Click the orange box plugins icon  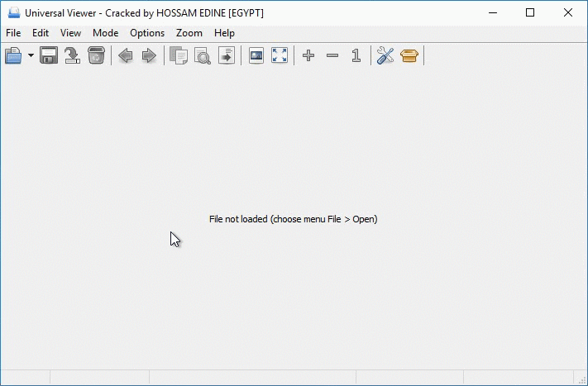click(409, 55)
